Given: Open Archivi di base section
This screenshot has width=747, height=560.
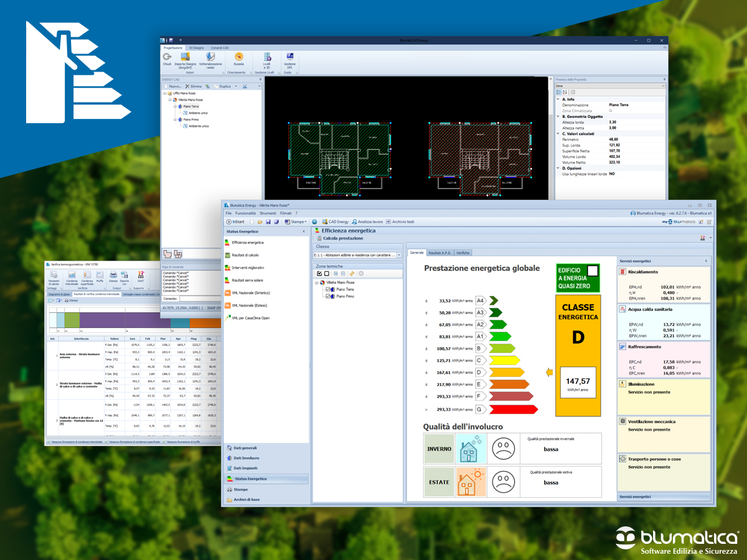Looking at the screenshot, I should [x=266, y=500].
